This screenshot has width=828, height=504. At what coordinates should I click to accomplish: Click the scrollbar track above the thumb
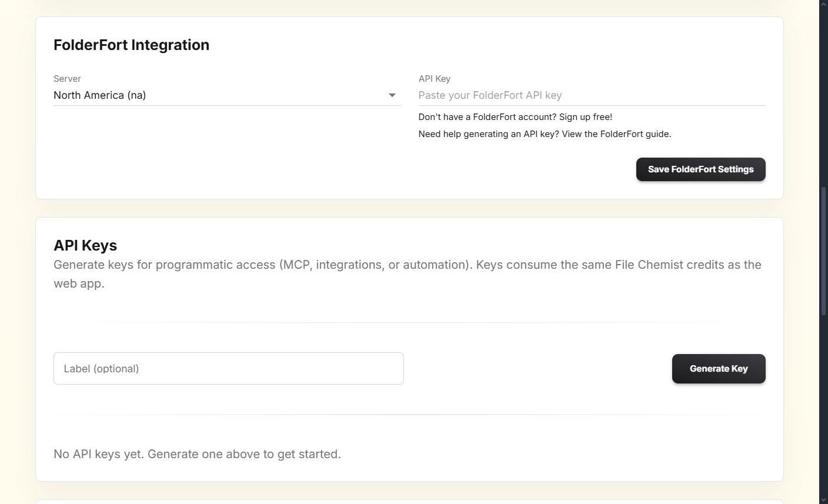tap(823, 94)
